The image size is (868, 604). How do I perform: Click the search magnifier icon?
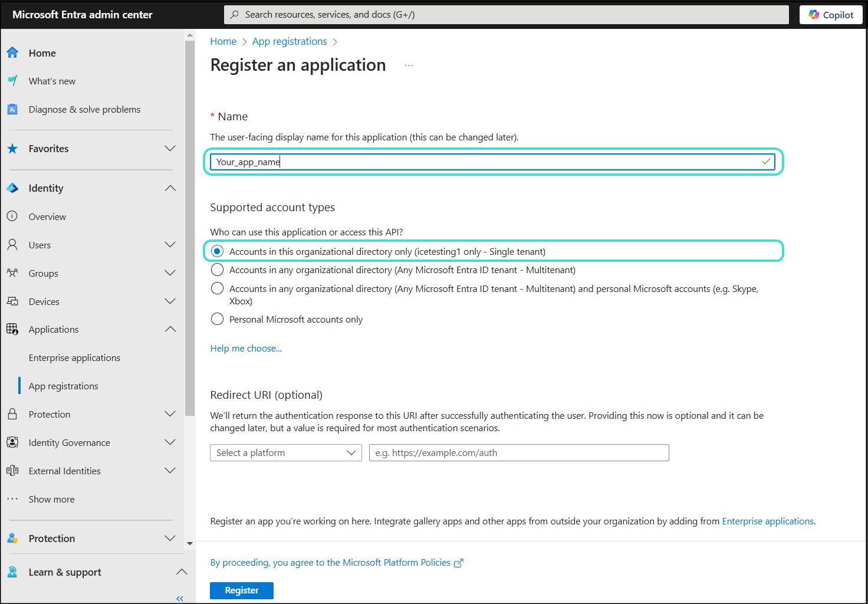pyautogui.click(x=235, y=14)
